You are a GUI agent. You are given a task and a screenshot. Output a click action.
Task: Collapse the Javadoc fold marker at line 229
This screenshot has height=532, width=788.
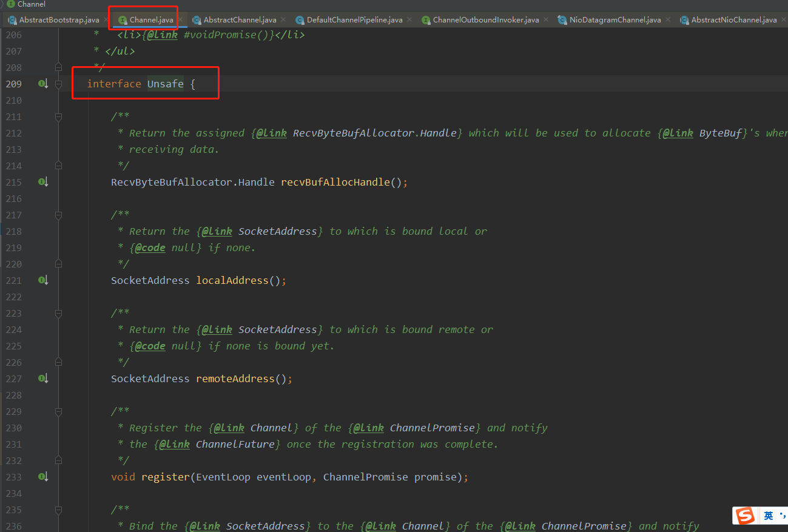[59, 411]
